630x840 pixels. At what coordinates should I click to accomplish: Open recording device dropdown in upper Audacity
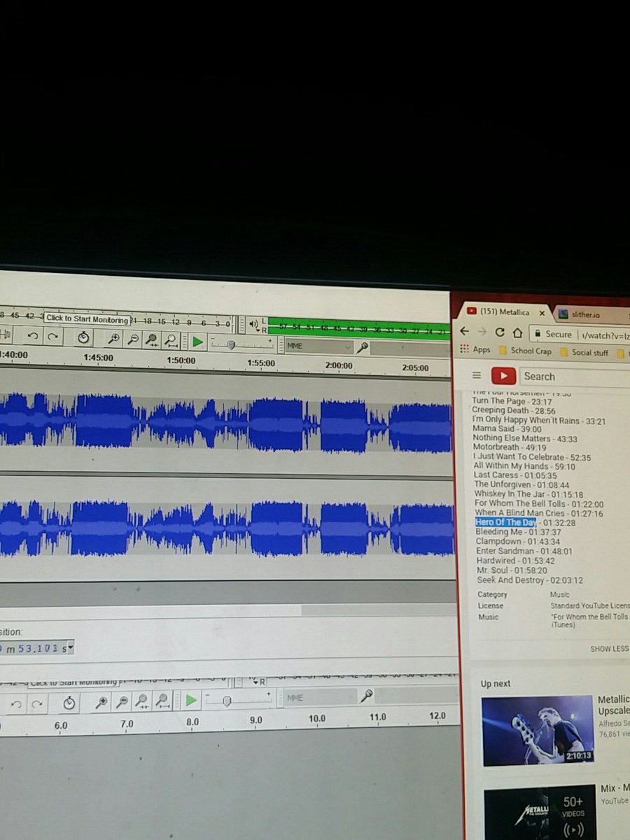click(409, 349)
